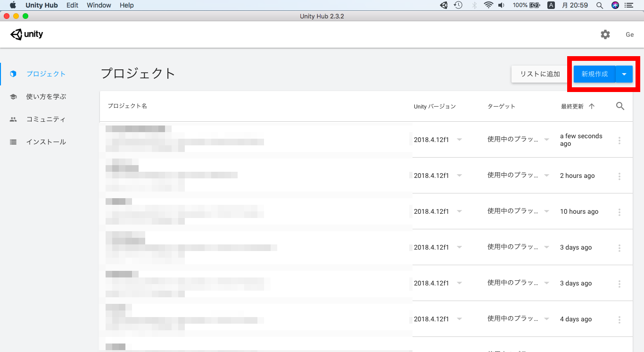Viewport: 644px width, 352px height.
Task: Open the インストール sidebar section
Action: tap(46, 142)
